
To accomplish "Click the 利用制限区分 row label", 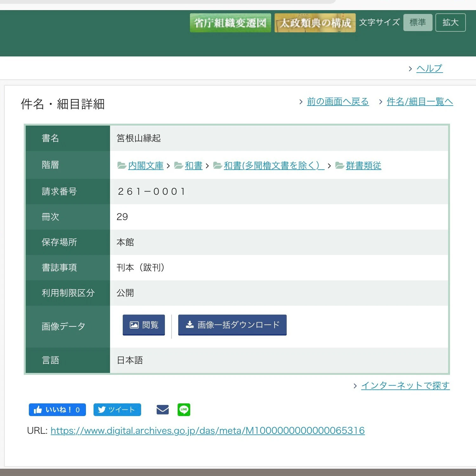I will [x=68, y=293].
